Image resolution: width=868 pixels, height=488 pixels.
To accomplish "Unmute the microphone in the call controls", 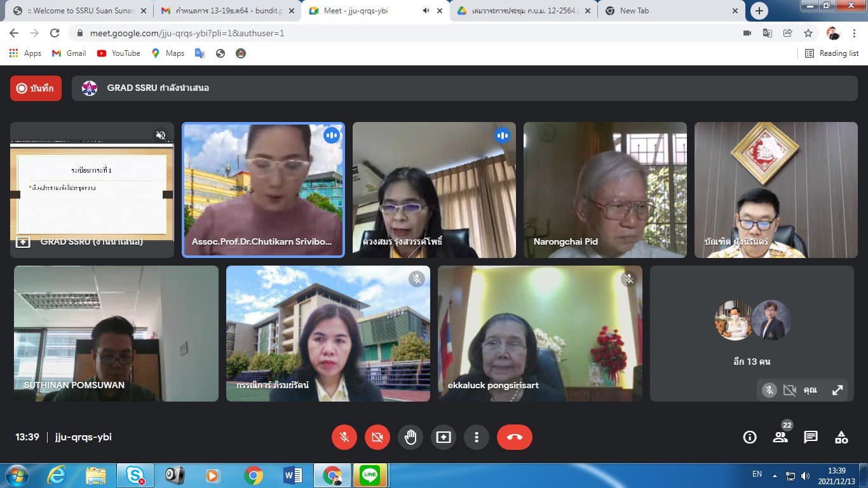I will [344, 437].
